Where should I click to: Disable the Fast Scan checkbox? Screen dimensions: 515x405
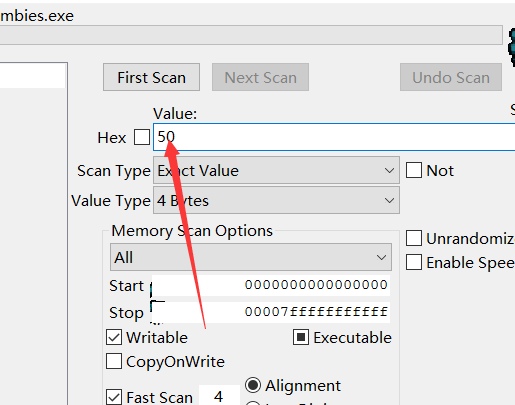pos(114,397)
